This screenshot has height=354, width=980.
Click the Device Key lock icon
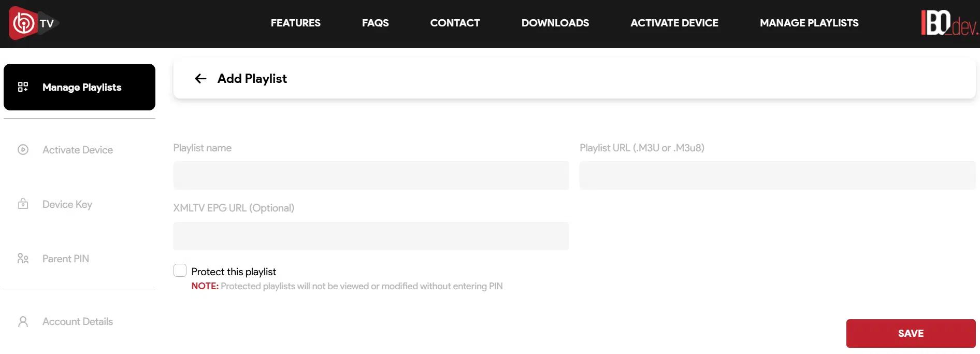point(23,204)
